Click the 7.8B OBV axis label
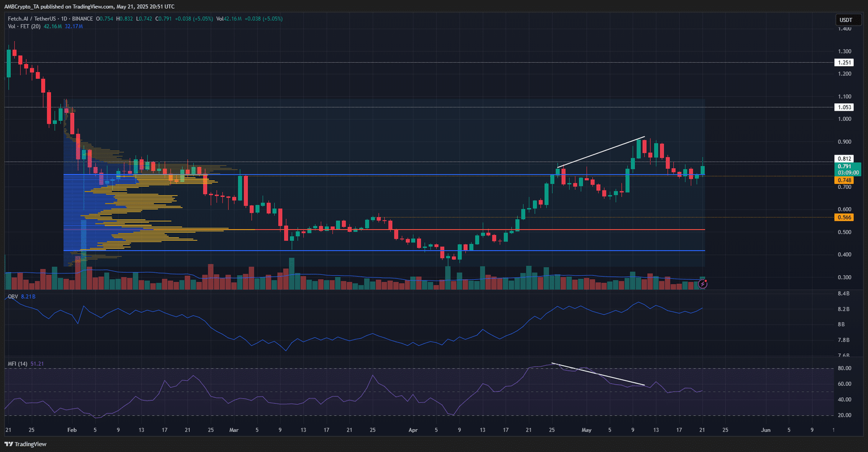 coord(844,340)
